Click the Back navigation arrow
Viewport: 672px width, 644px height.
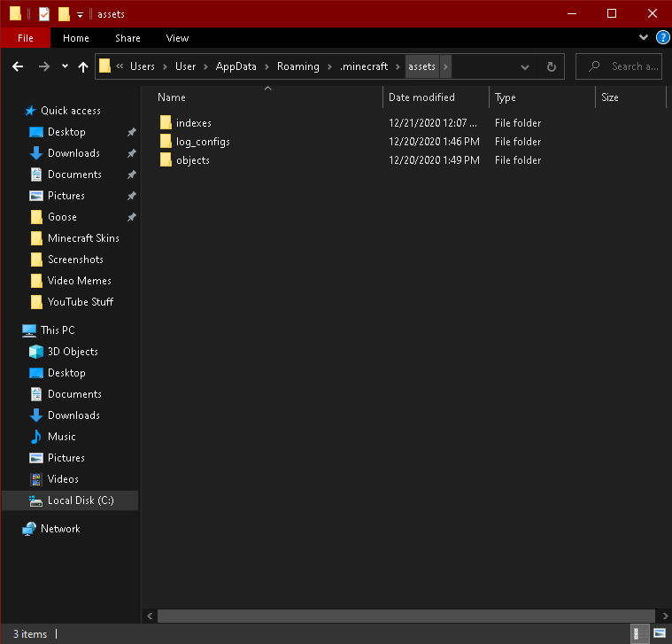point(18,66)
